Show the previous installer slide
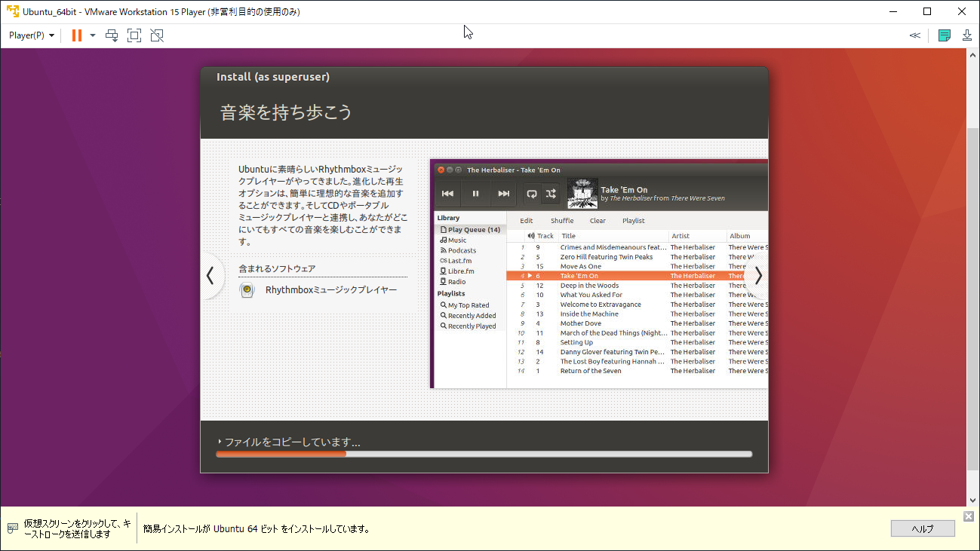Image resolution: width=980 pixels, height=551 pixels. tap(210, 276)
